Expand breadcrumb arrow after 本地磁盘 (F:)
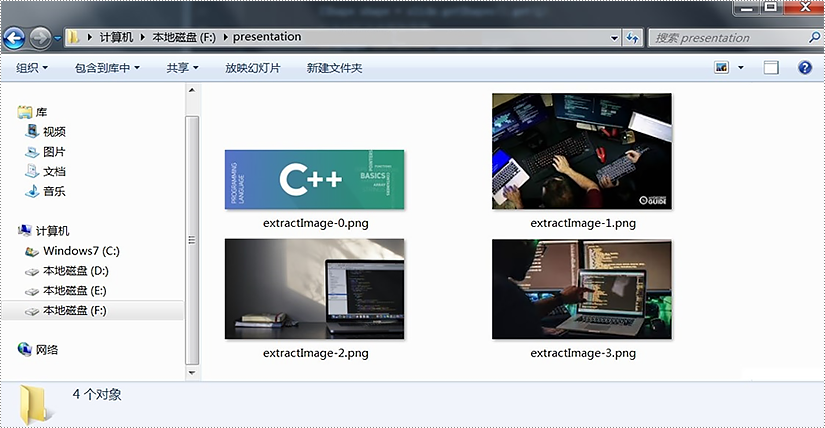The image size is (825, 428). pyautogui.click(x=225, y=37)
